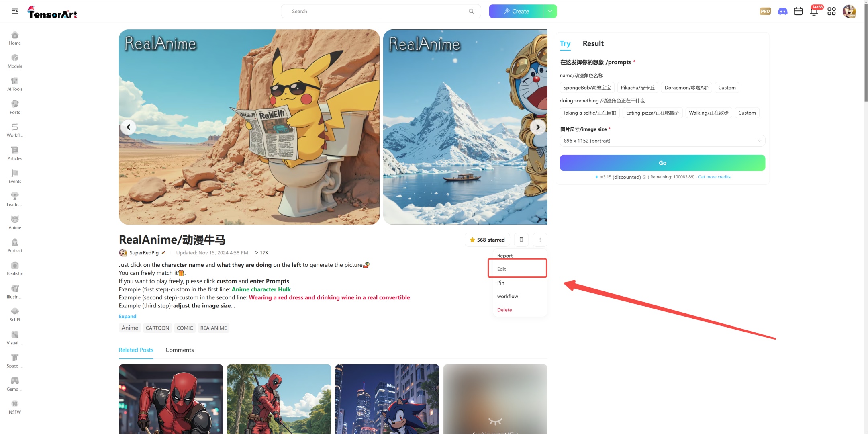Click the three-dot more options button

(x=540, y=240)
